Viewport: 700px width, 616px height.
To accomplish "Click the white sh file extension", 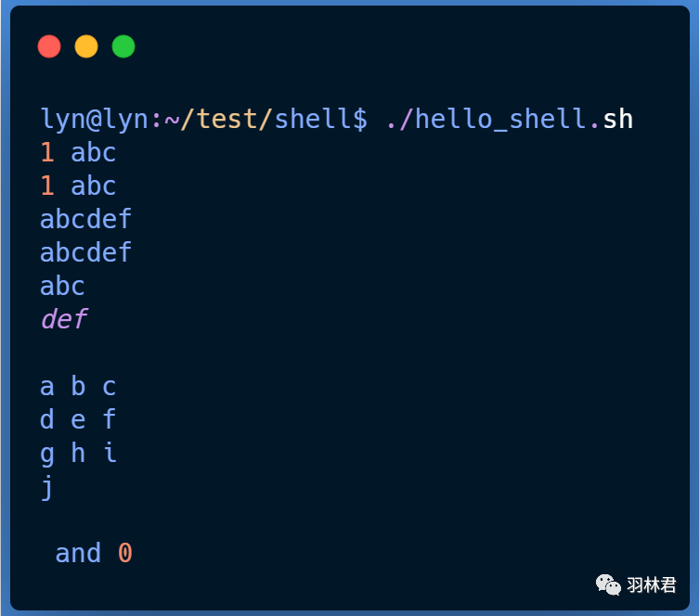I will pyautogui.click(x=618, y=119).
